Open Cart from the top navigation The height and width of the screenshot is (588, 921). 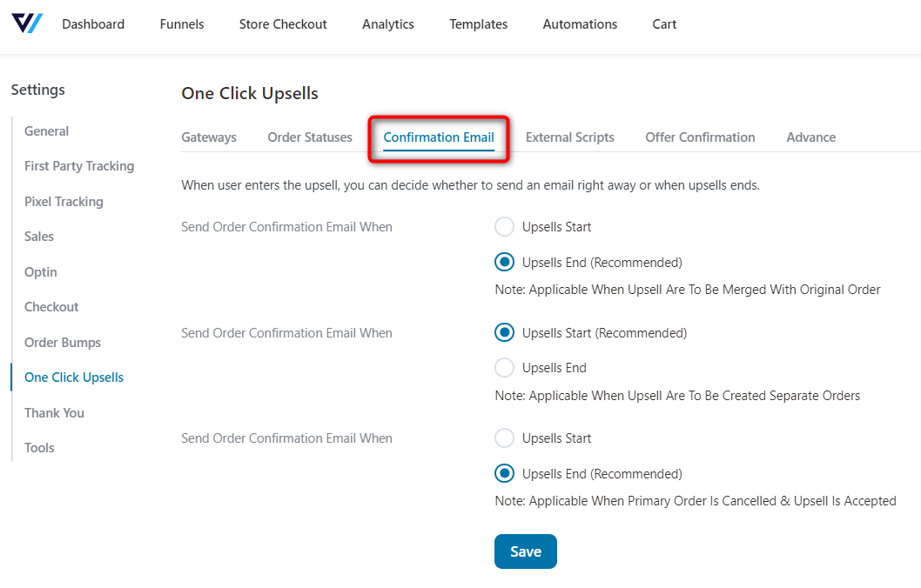pos(664,24)
